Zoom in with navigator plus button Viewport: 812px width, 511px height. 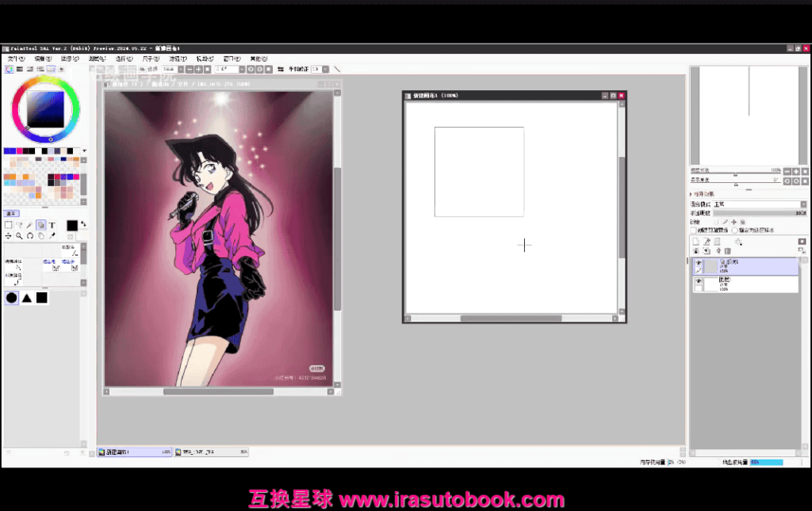(x=796, y=171)
